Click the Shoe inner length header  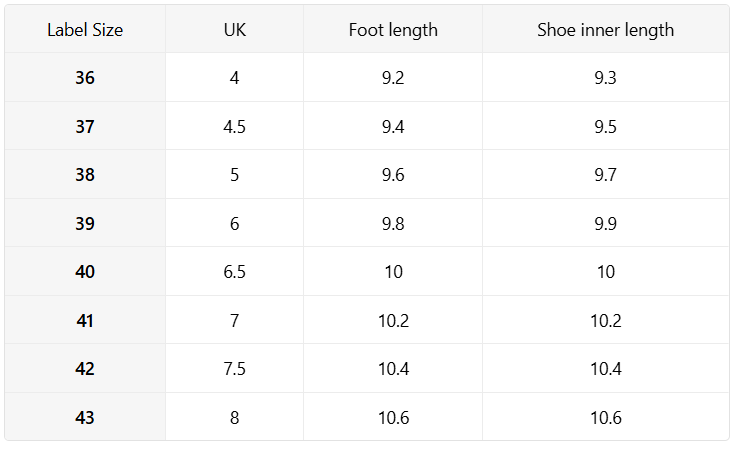point(605,29)
